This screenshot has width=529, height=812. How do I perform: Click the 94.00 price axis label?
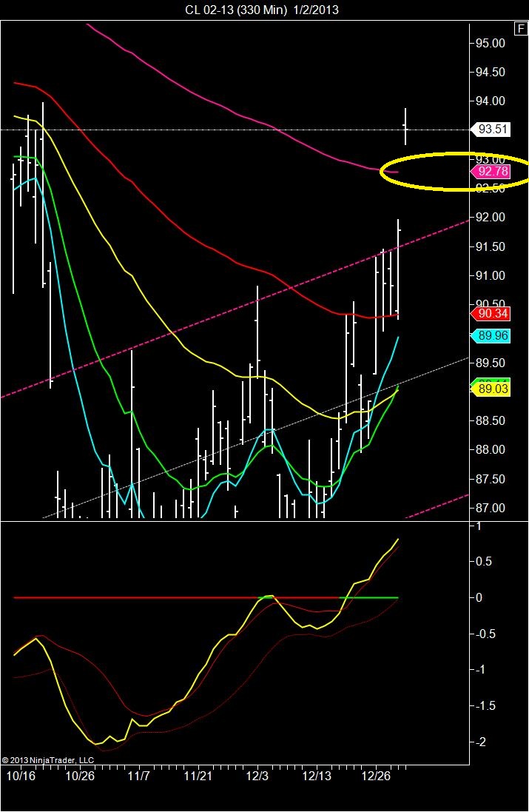coord(491,101)
